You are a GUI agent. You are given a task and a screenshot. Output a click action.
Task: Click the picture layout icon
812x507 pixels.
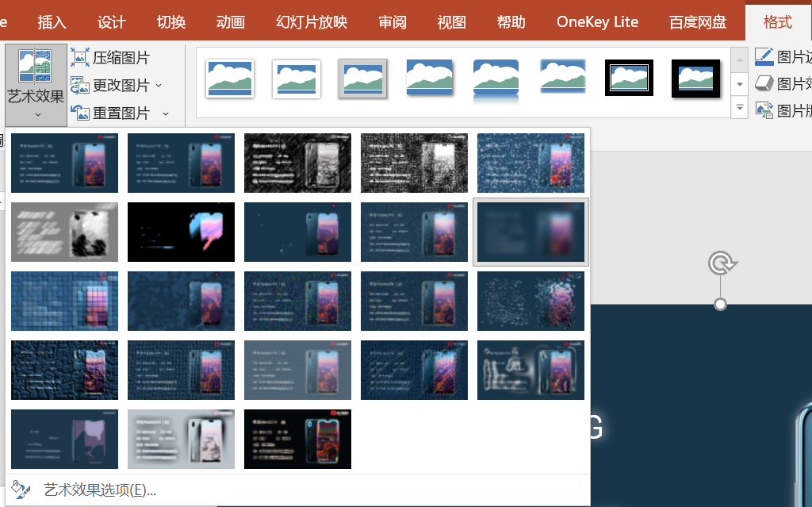tap(764, 110)
